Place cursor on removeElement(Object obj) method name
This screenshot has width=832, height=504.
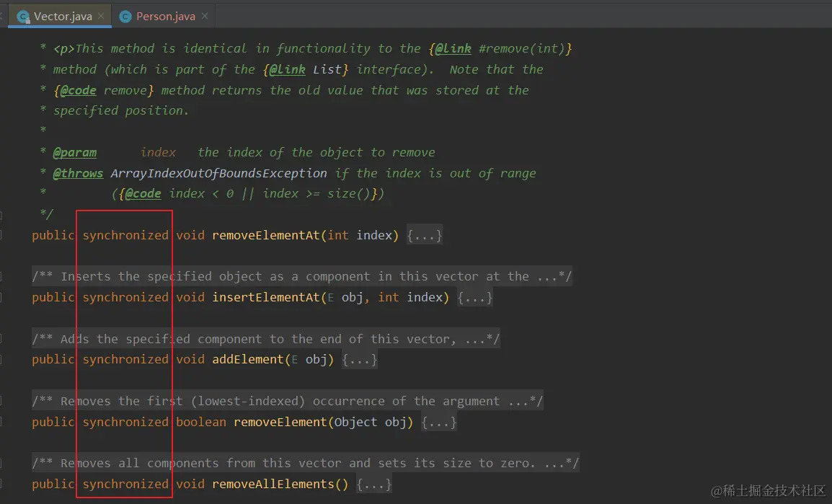point(280,423)
